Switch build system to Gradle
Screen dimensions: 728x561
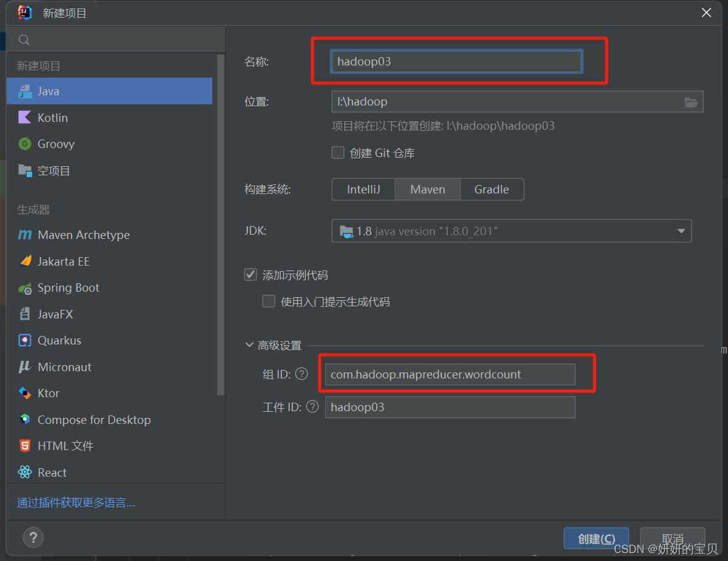[x=491, y=189]
